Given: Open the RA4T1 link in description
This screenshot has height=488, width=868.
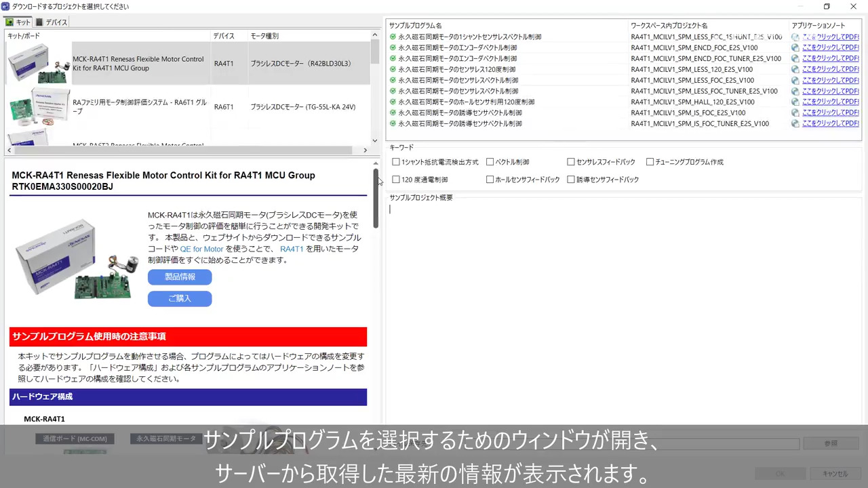Looking at the screenshot, I should tap(292, 249).
